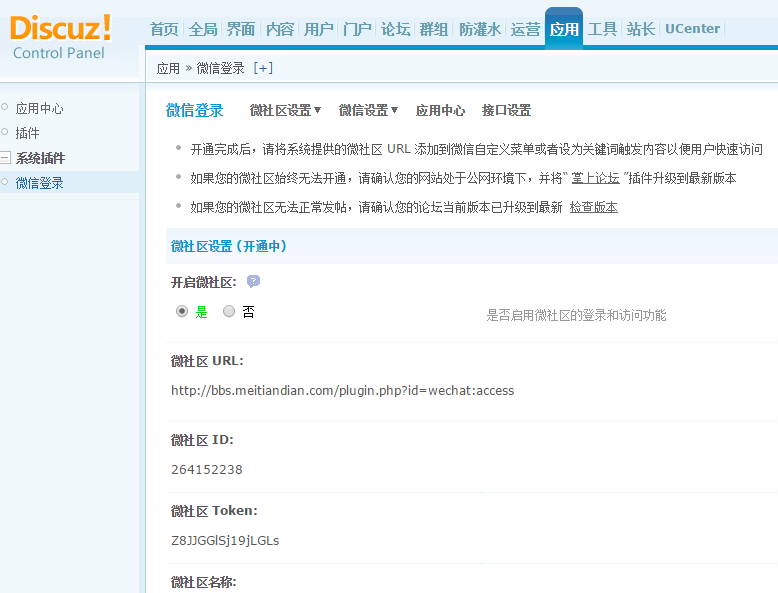Click the 微社区 ID value 264152238
The width and height of the screenshot is (778, 593).
coord(207,469)
